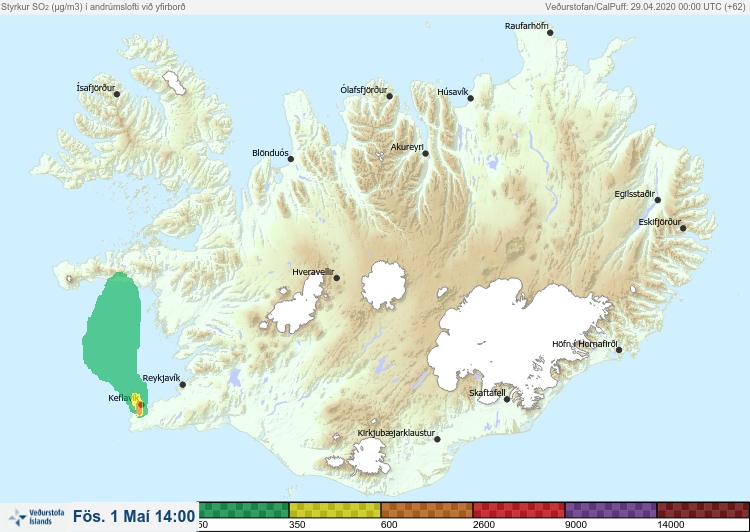Viewport: 750px width, 532px height.
Task: Click the legend value 350
Action: pyautogui.click(x=297, y=525)
